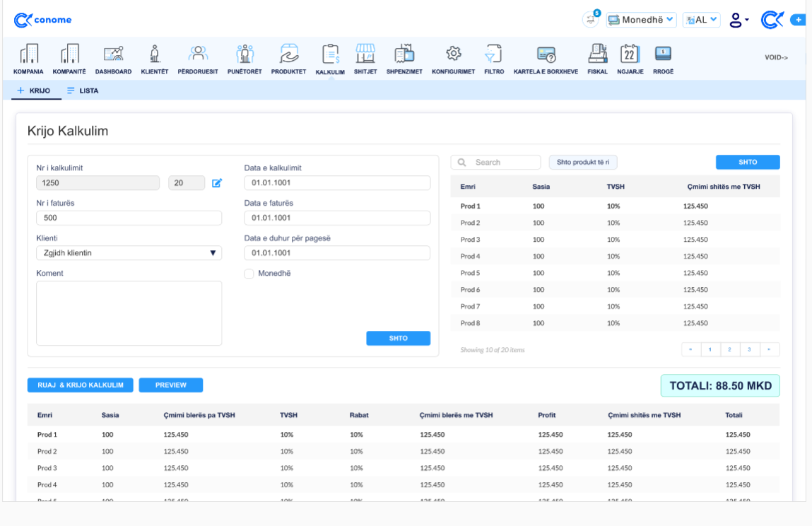
Task: Click the edit icon beside calculation number
Action: point(217,183)
